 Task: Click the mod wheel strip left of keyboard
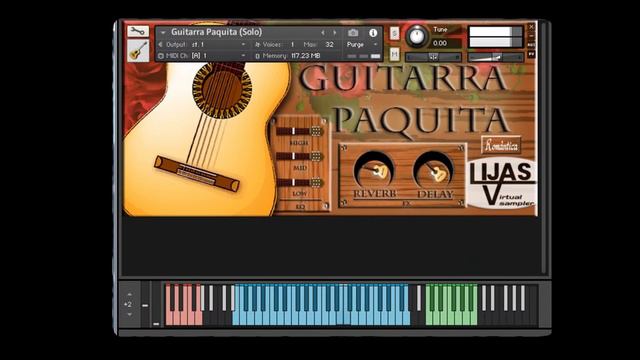click(156, 304)
